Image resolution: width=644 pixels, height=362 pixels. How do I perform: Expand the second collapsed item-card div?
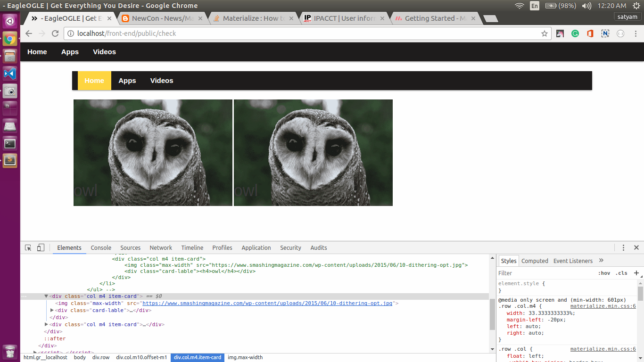(x=46, y=324)
